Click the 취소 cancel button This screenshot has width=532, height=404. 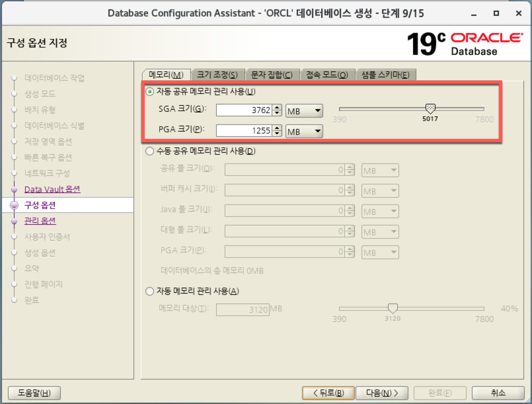[498, 393]
